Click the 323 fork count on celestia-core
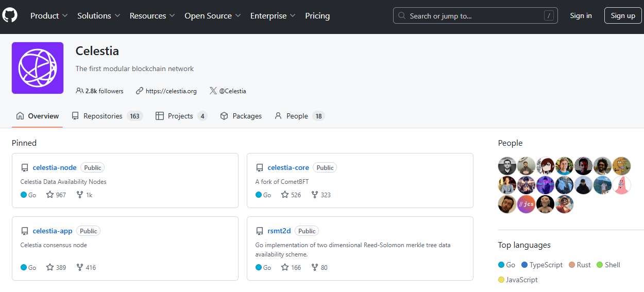The image size is (644, 292). (x=326, y=195)
